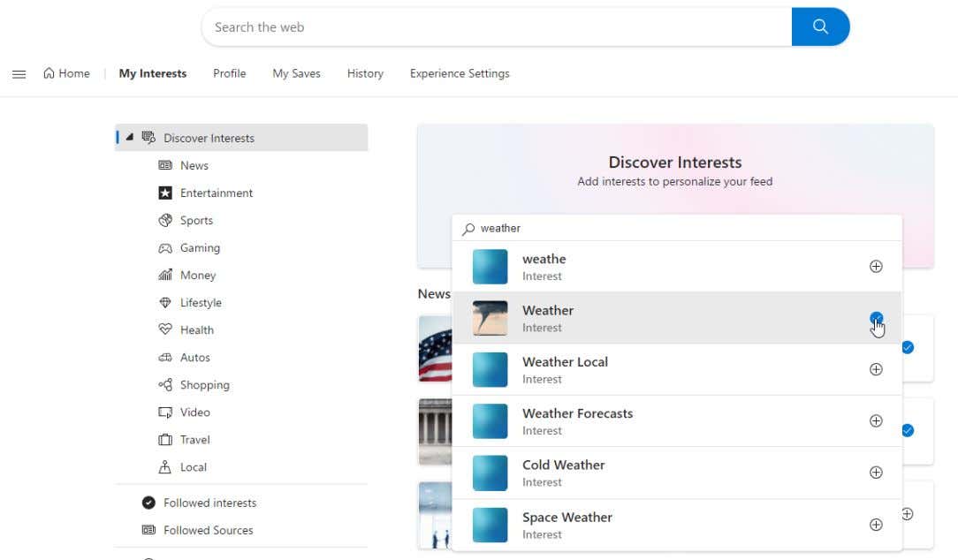Click the Search the web field
Image resolution: width=958 pixels, height=560 pixels.
pyautogui.click(x=496, y=26)
